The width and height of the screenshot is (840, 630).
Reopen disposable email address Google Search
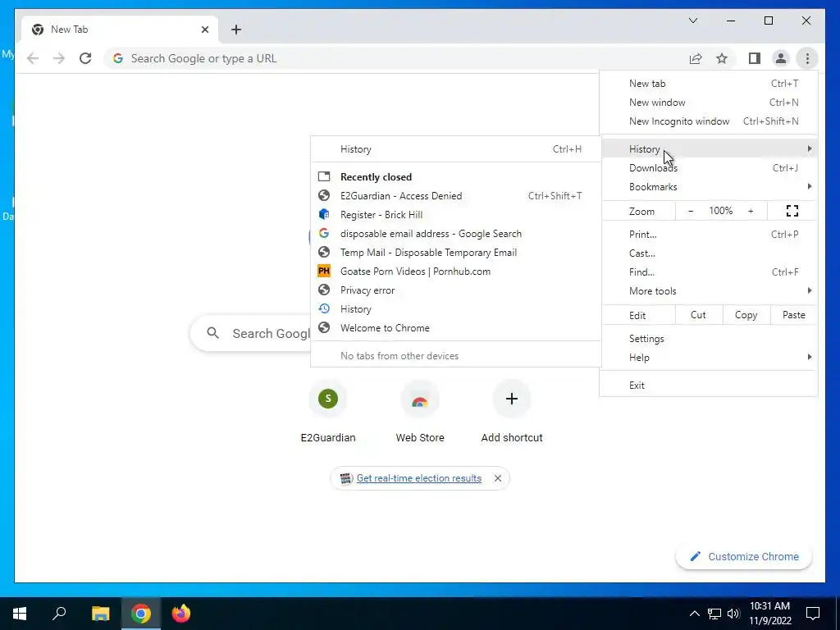[x=456, y=234]
